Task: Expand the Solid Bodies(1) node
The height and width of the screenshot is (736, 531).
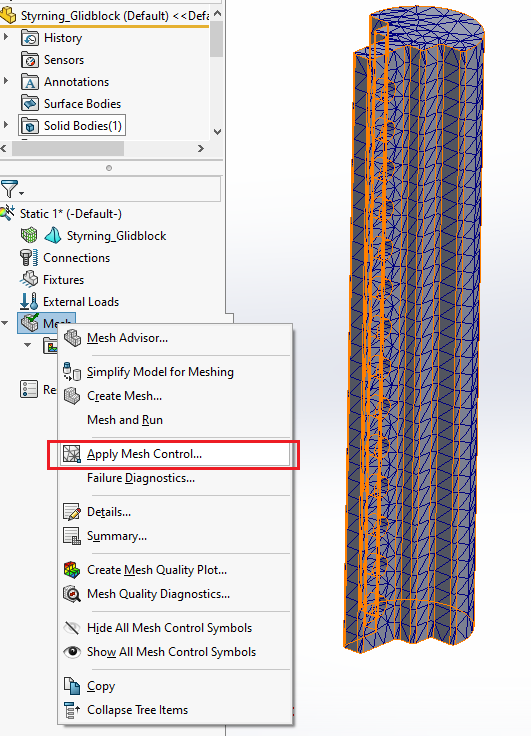Action: click(x=6, y=124)
